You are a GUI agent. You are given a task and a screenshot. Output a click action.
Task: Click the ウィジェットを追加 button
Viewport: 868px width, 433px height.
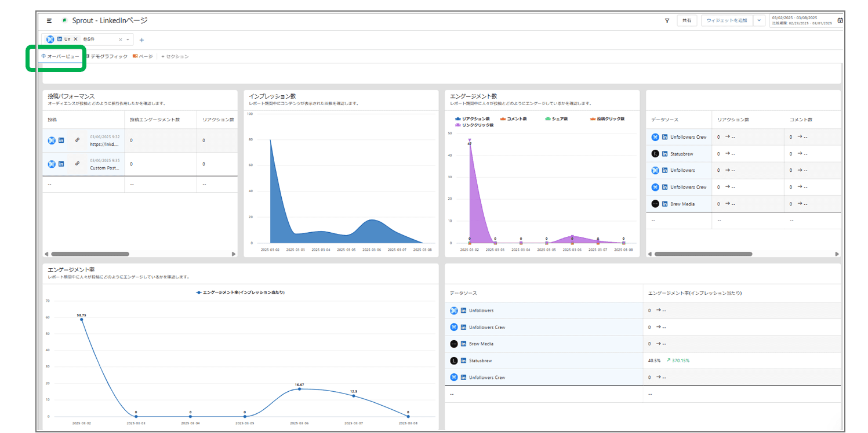tap(727, 21)
